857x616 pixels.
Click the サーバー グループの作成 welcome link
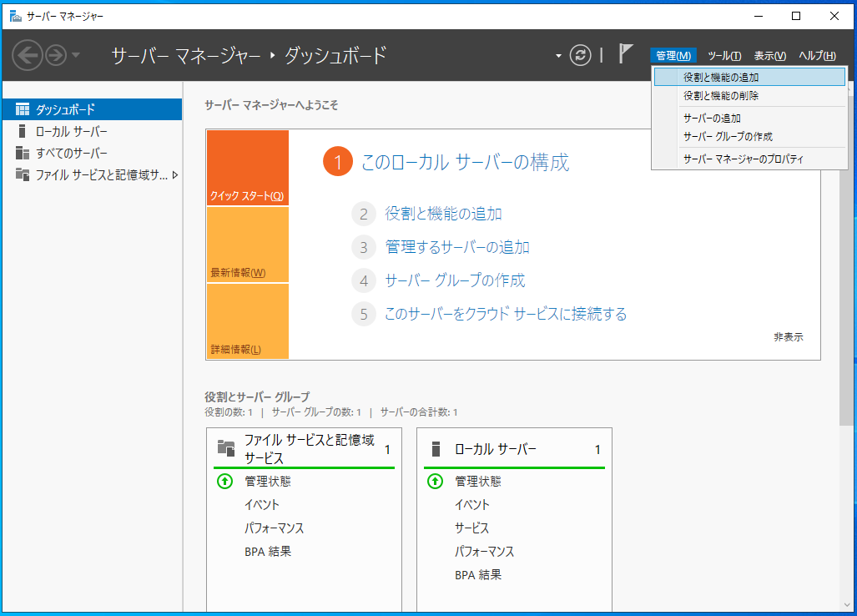pos(455,280)
